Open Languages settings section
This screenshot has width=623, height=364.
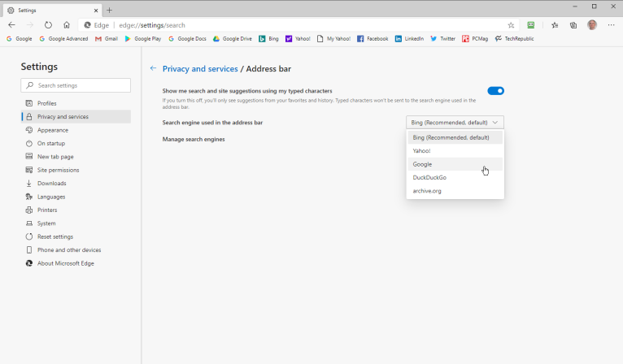tap(76, 197)
